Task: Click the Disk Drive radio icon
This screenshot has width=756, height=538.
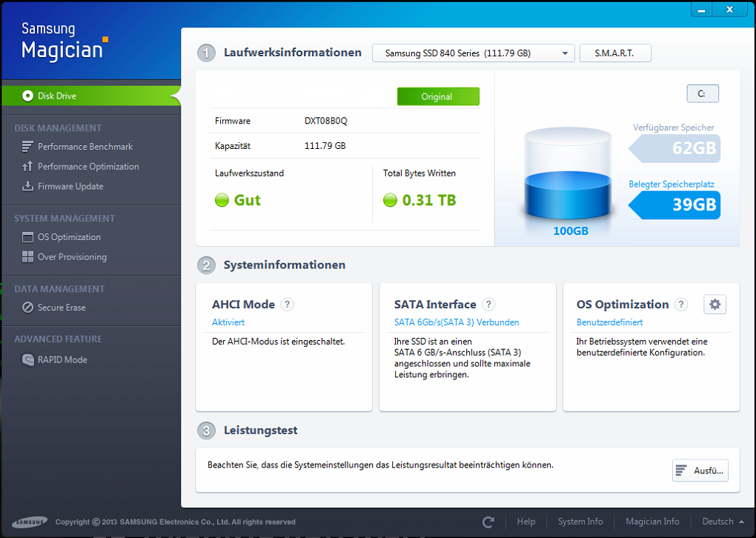Action: click(x=27, y=96)
